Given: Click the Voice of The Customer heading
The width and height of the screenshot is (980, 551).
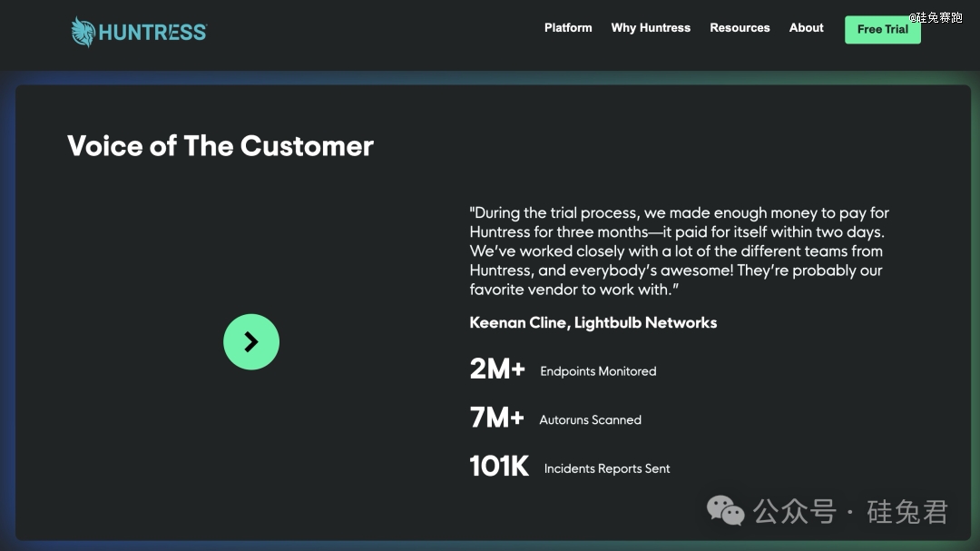Looking at the screenshot, I should (x=220, y=146).
